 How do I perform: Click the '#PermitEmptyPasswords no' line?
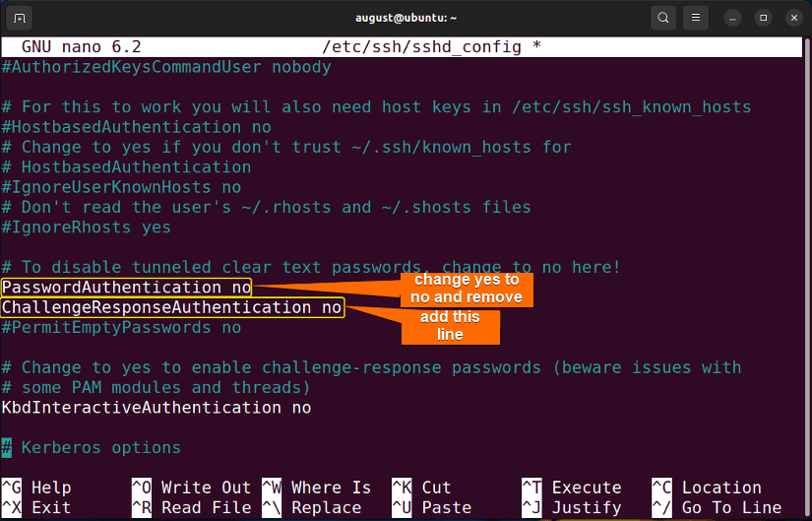[121, 328]
